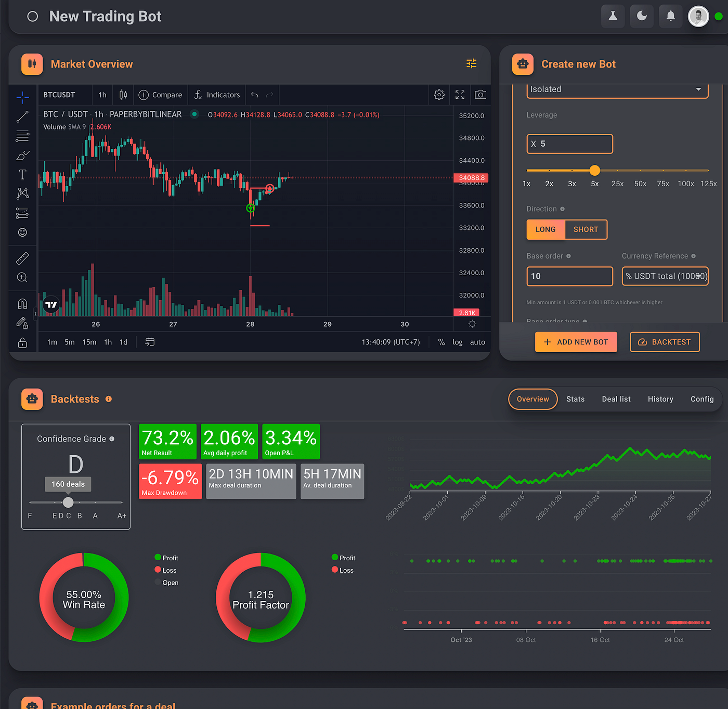
Task: Open the Isolated margin mode dropdown
Action: click(x=618, y=90)
